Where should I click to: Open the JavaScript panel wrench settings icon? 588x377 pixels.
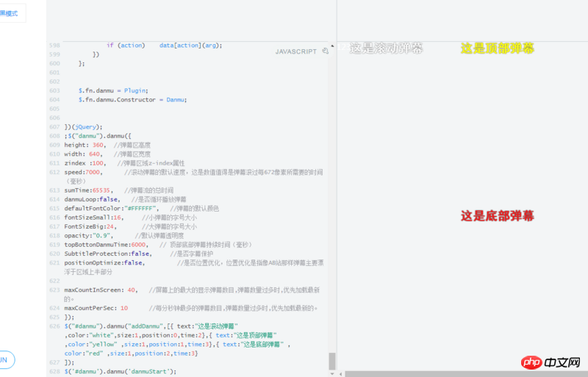[x=325, y=51]
